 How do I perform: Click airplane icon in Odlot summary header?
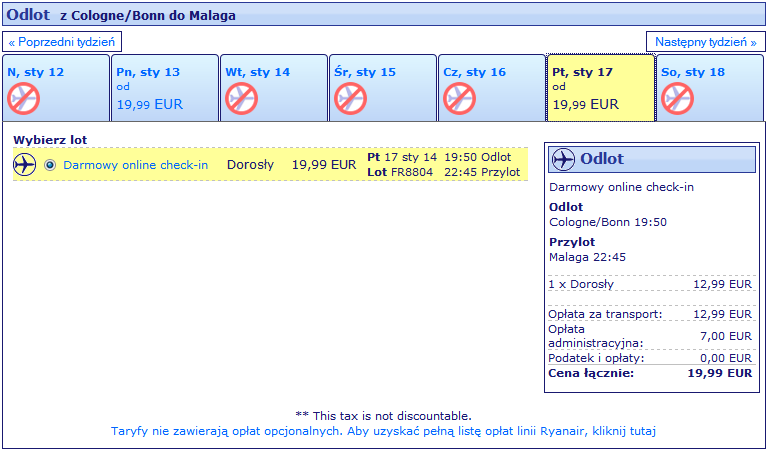click(x=564, y=159)
